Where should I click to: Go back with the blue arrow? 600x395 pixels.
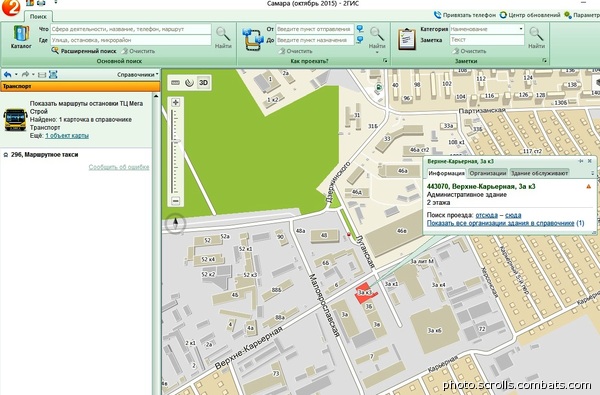click(7, 74)
